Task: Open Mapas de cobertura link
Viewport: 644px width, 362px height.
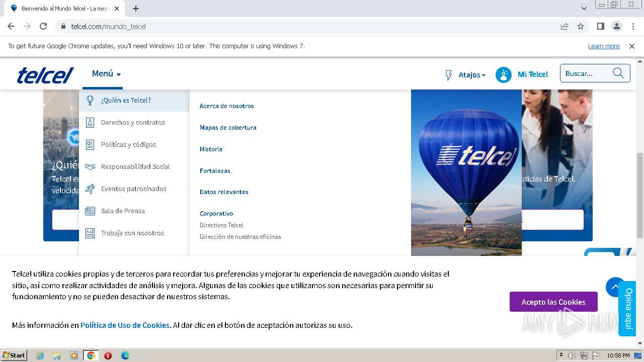Action: pyautogui.click(x=228, y=128)
